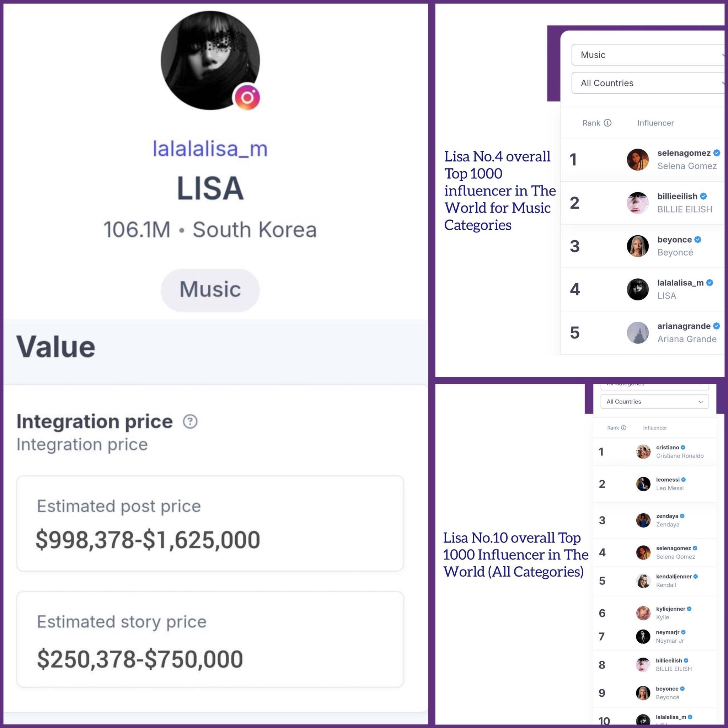Click verified badge beside lalalalisa_m at rank 4
728x728 pixels.
(710, 283)
